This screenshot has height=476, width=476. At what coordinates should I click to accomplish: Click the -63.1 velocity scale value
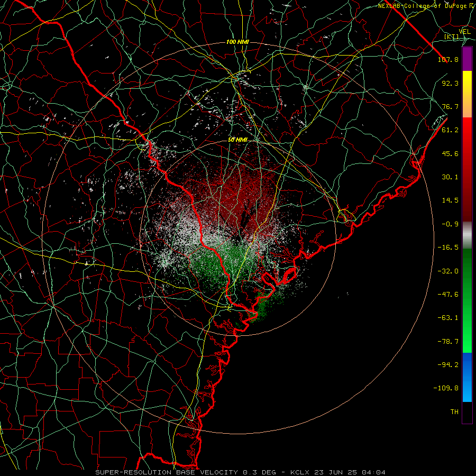click(448, 318)
